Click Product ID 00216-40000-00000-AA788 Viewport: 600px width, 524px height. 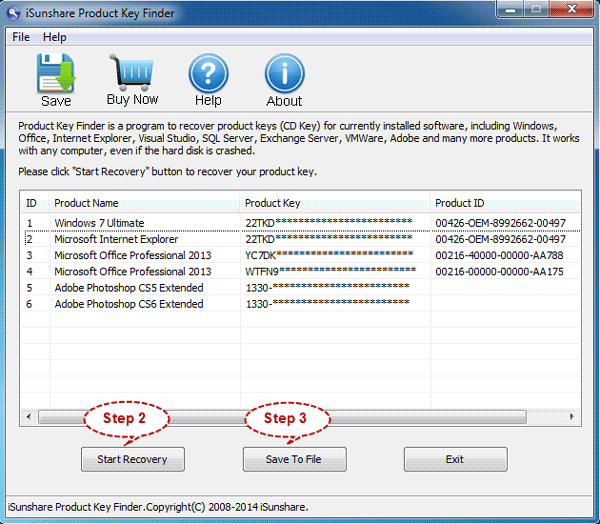[499, 255]
